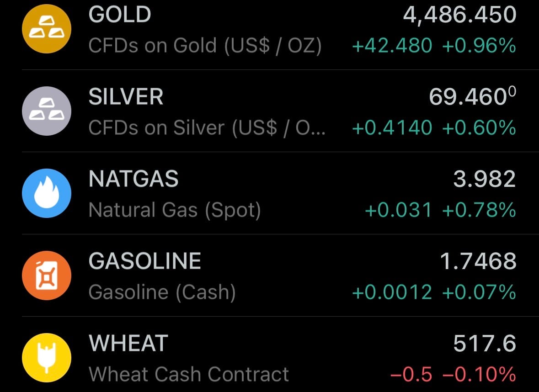Select the WHEAT ticker label
Viewport: 539px width, 392px height.
pos(128,343)
